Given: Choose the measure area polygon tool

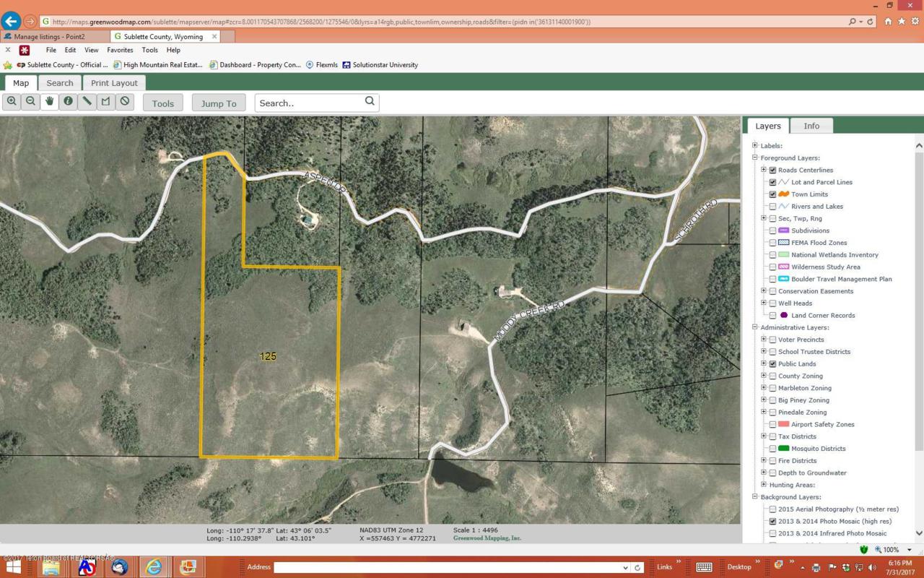Looking at the screenshot, I should [x=105, y=102].
